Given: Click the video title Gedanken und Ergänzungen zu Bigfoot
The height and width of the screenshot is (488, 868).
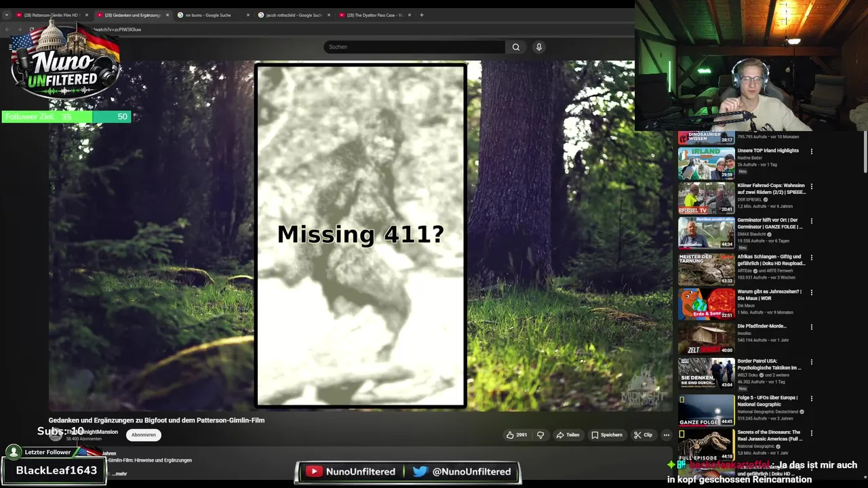Looking at the screenshot, I should coord(157,420).
